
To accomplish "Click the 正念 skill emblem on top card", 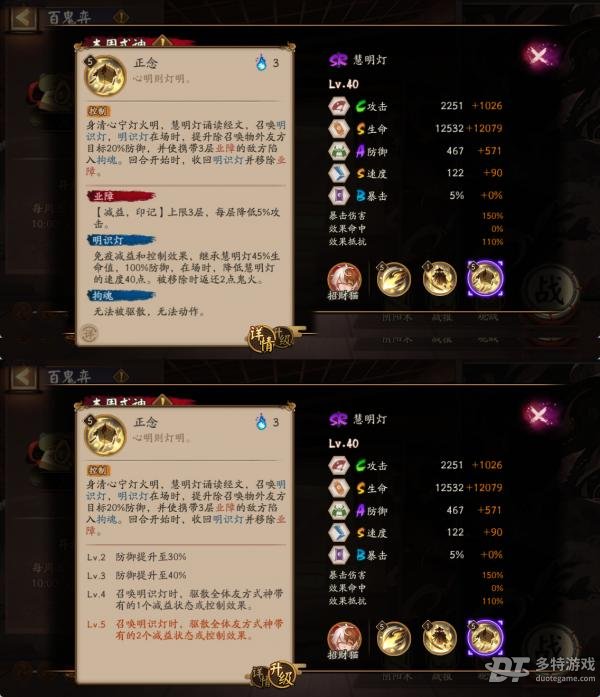I will (x=105, y=76).
